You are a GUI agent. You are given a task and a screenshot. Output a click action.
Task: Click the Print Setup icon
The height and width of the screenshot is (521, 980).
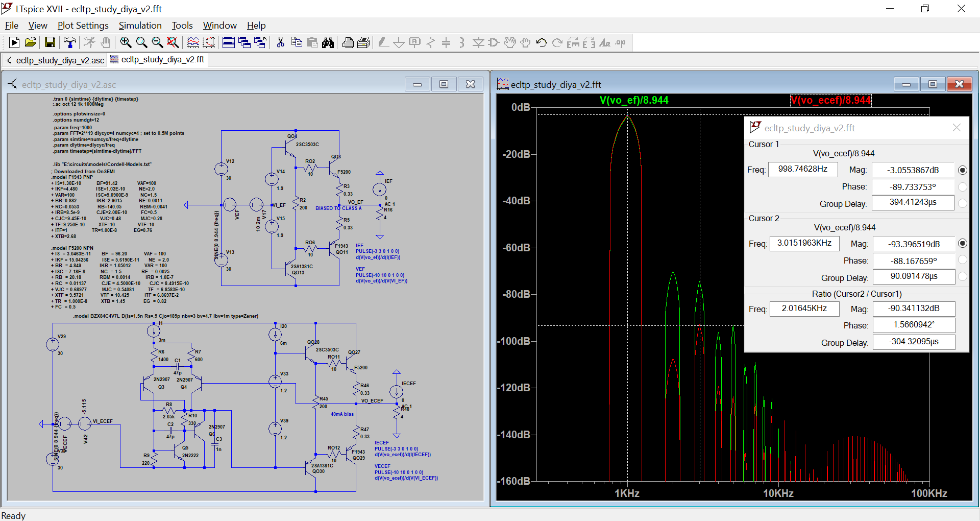click(364, 43)
